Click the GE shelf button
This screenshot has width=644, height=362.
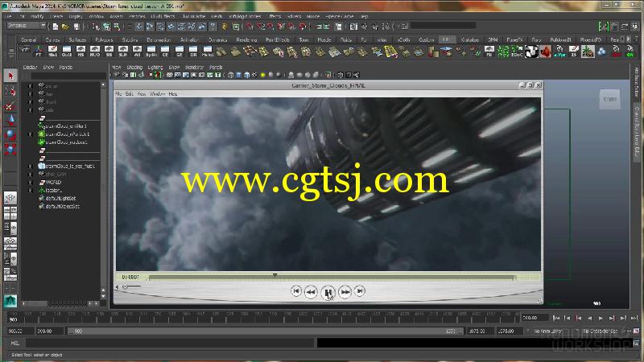[180, 51]
